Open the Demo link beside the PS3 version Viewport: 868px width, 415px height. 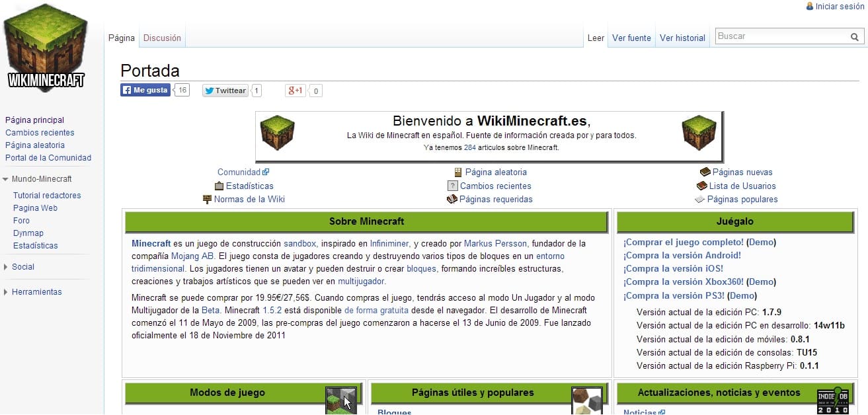(x=742, y=296)
